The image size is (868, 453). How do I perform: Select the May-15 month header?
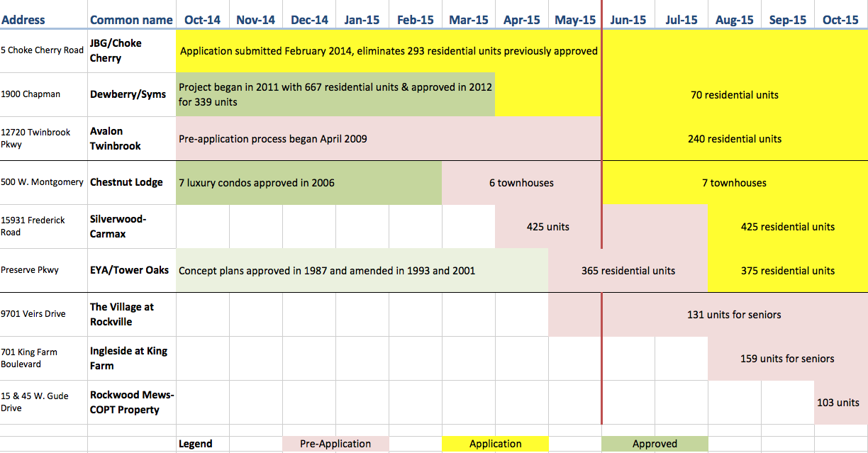click(x=574, y=20)
